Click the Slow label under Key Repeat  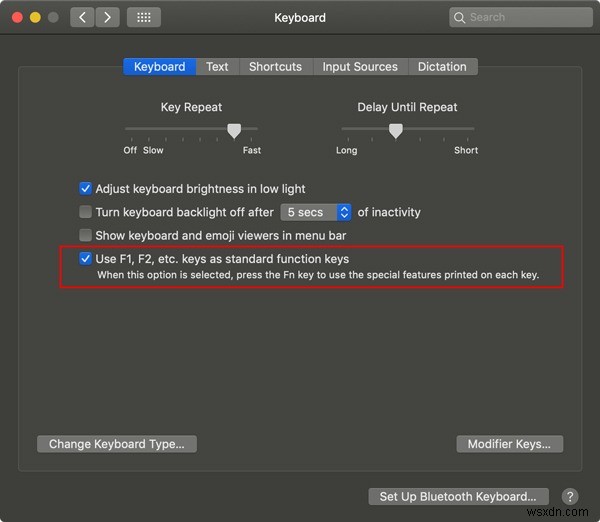pos(153,150)
